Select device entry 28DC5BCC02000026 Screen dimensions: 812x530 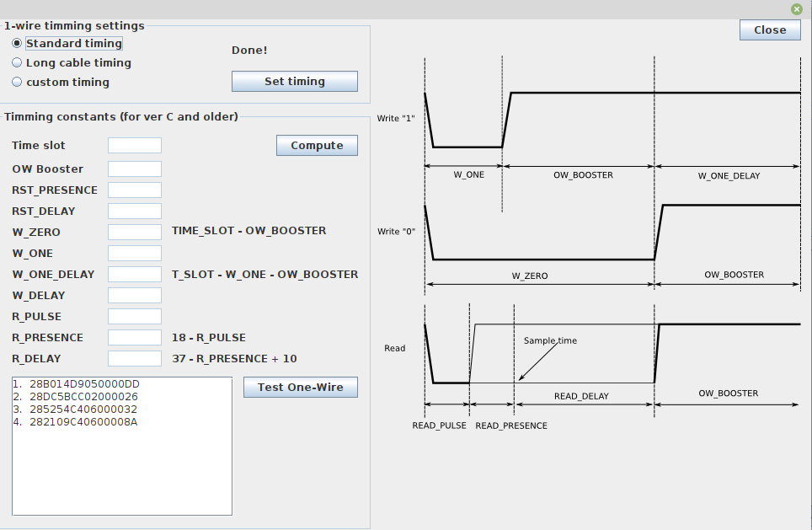[121, 397]
